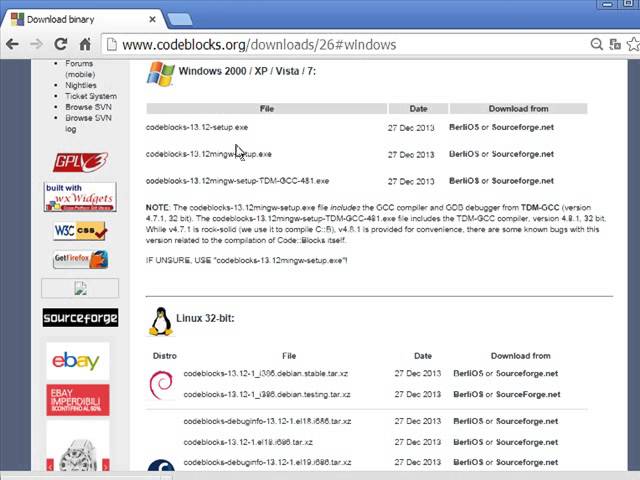Click SourceForge.net for debian.testing.tar.xz

pyautogui.click(x=528, y=395)
